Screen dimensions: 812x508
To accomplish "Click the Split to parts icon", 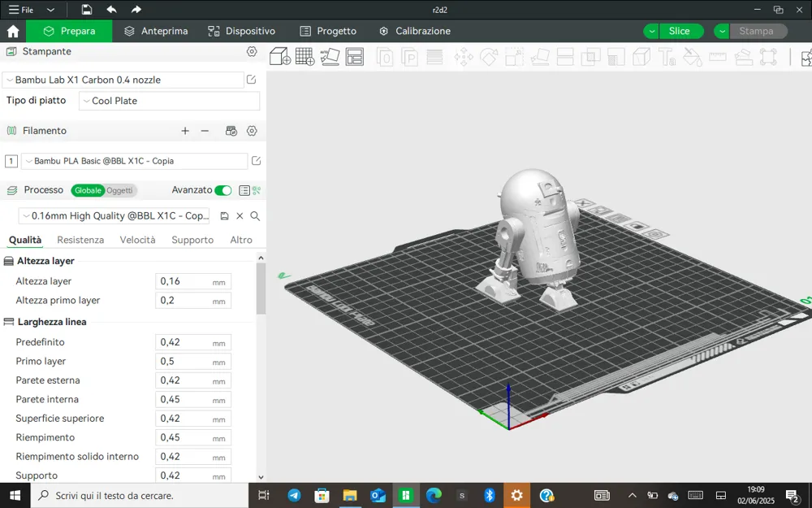I will [409, 57].
